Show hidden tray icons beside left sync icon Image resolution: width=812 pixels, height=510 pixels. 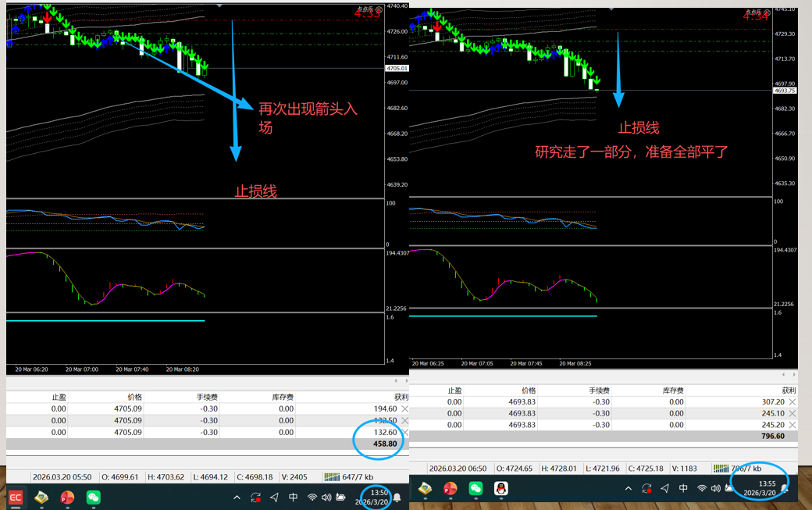(x=237, y=498)
